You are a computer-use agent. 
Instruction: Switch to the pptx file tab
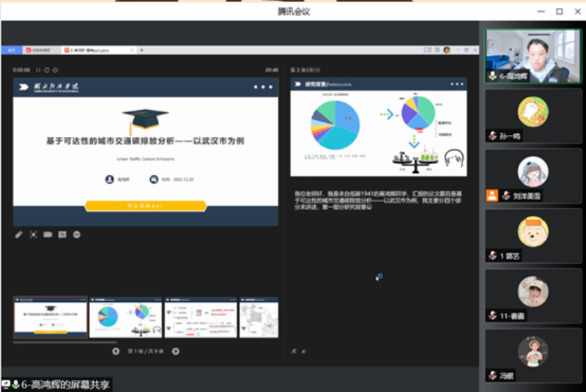pyautogui.click(x=96, y=50)
